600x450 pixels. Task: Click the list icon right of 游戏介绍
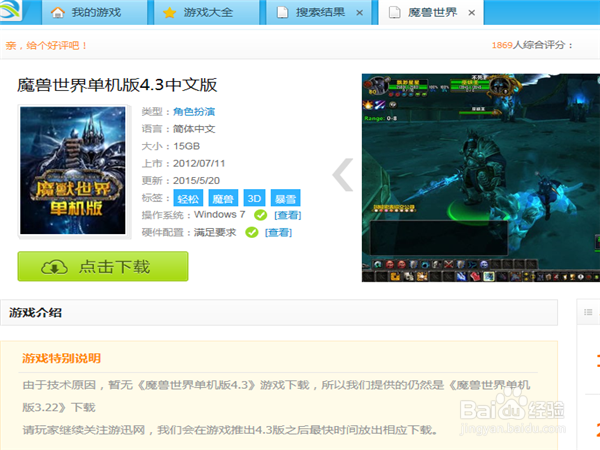click(588, 312)
